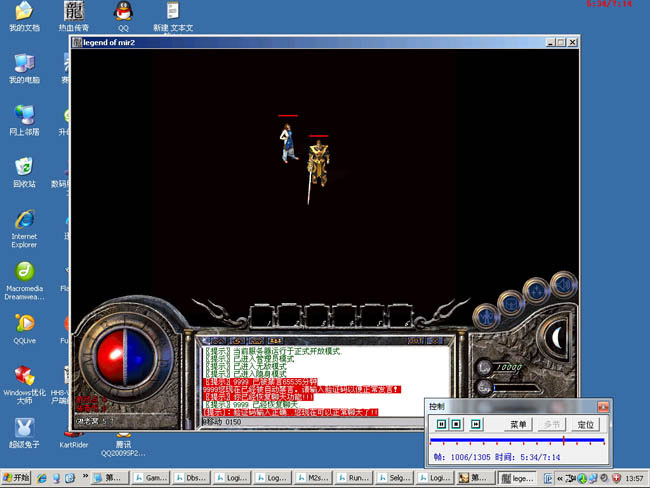Stop playback in the 控制 panel

click(x=456, y=424)
